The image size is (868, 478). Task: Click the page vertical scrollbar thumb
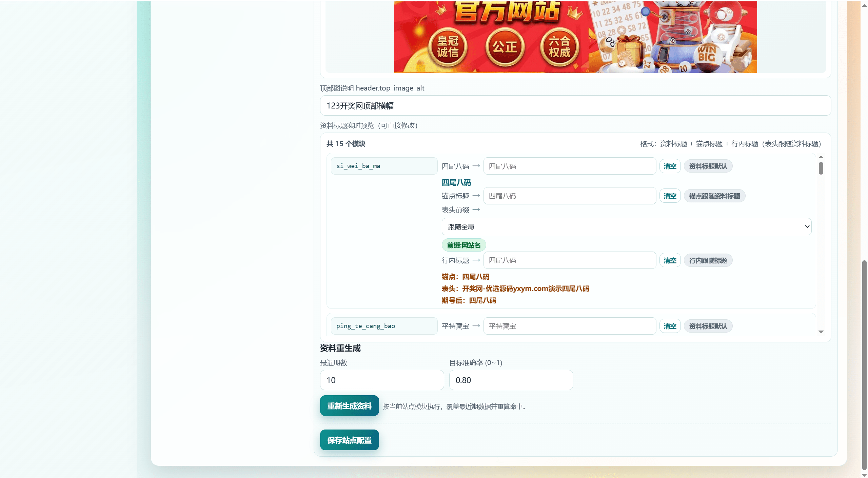click(x=864, y=364)
